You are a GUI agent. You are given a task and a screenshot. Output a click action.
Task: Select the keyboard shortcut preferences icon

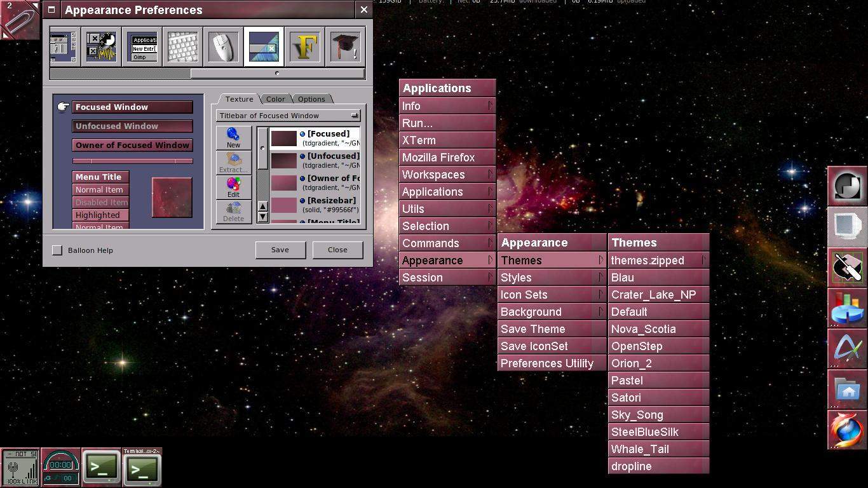(x=182, y=47)
